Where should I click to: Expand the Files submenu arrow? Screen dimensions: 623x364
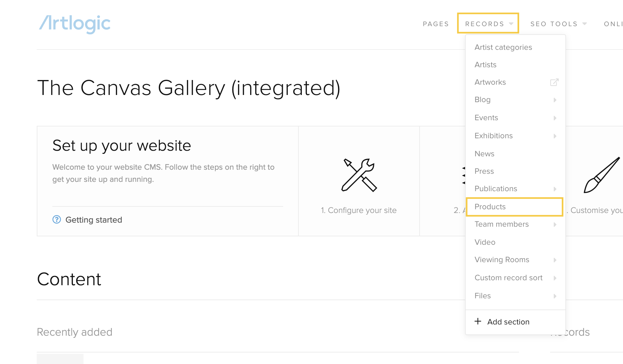click(555, 296)
